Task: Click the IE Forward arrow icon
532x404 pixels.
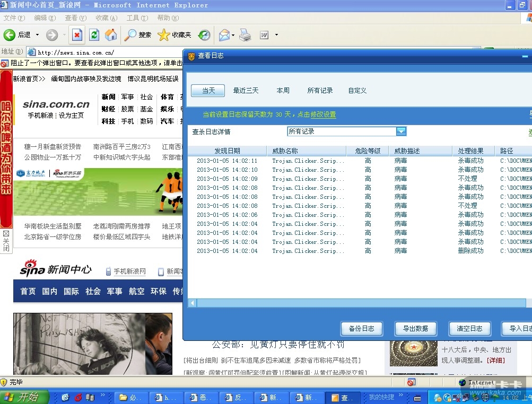Action: 52,34
